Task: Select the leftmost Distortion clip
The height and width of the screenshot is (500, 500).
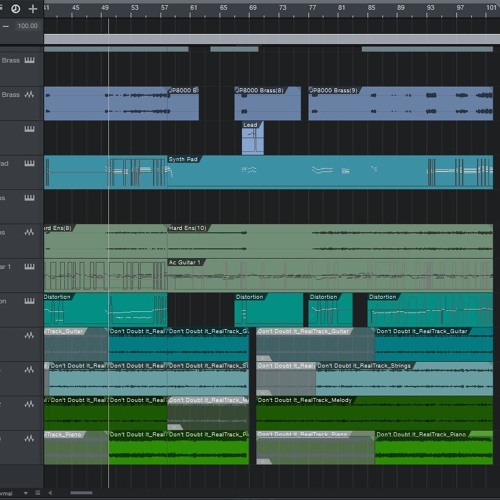Action: pyautogui.click(x=105, y=310)
